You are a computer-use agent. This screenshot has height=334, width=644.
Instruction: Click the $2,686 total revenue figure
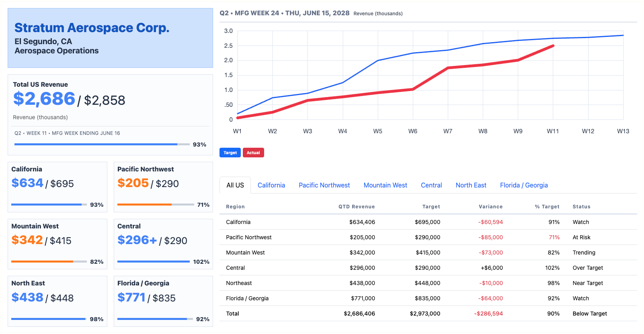click(44, 99)
